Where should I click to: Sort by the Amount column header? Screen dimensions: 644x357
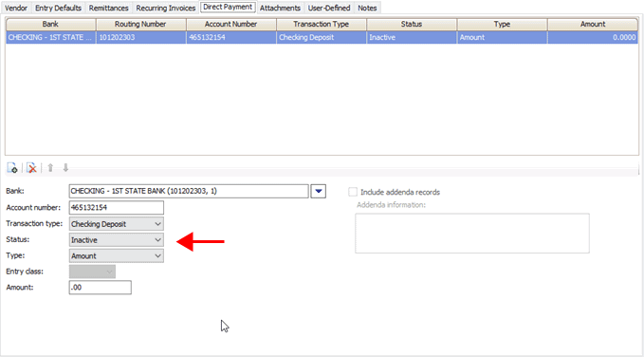[593, 24]
